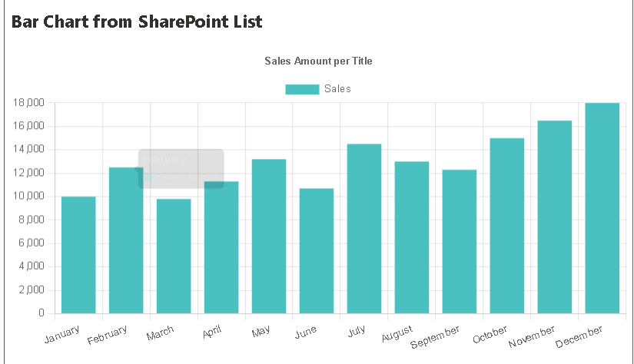The height and width of the screenshot is (364, 634).
Task: Select the September sales bar
Action: [460, 242]
